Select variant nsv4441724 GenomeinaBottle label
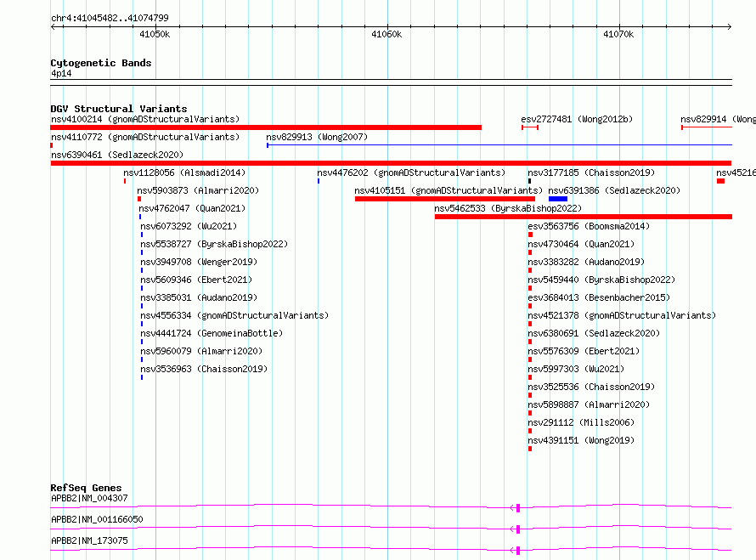 point(212,333)
